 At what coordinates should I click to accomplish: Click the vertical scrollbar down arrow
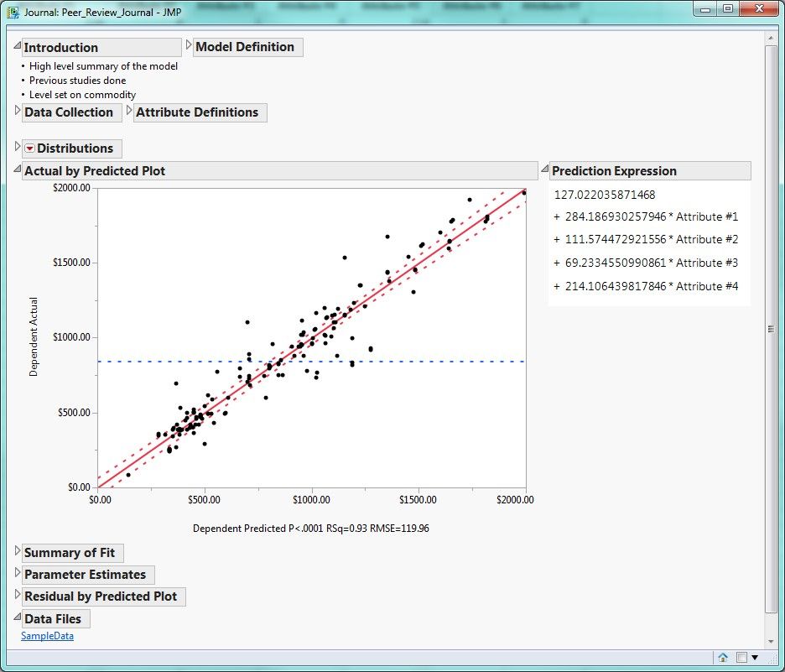(771, 642)
